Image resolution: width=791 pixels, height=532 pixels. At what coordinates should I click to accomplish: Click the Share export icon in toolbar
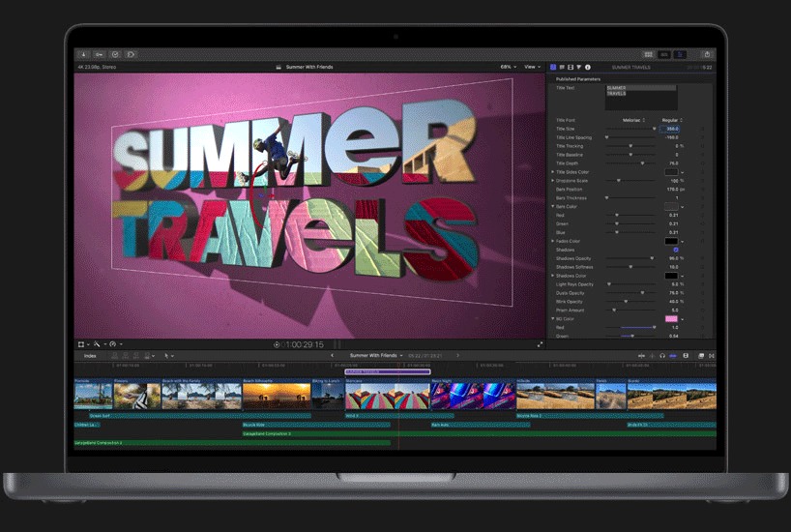(708, 54)
